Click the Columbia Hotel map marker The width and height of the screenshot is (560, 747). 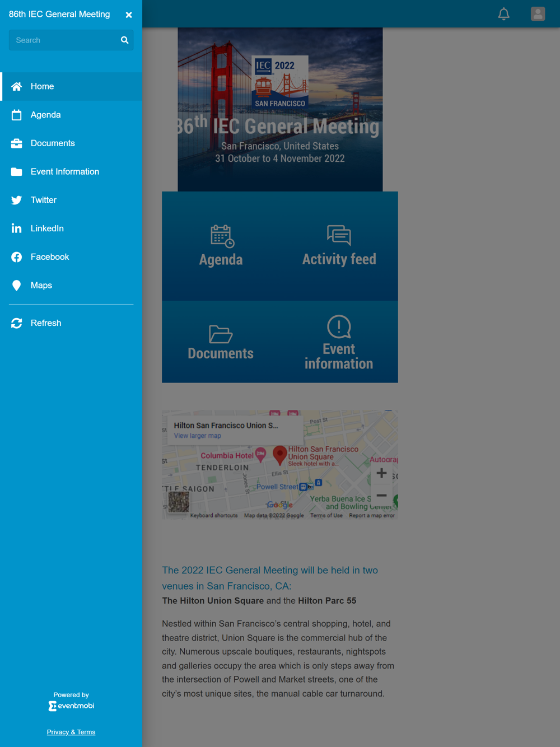click(260, 455)
